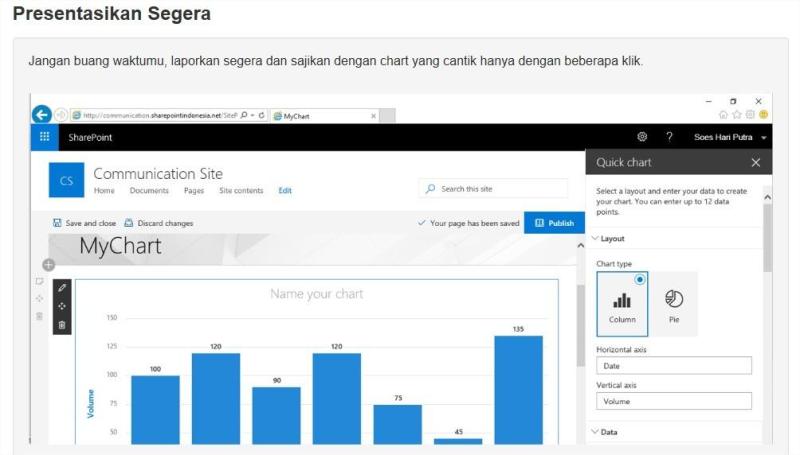Image resolution: width=800 pixels, height=455 pixels.
Task: Click Save and close
Action: pos(84,223)
